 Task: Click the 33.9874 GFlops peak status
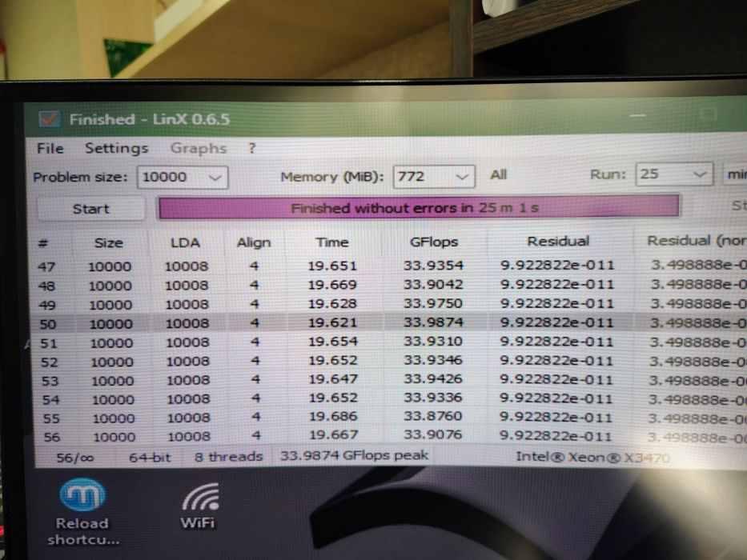coord(355,456)
